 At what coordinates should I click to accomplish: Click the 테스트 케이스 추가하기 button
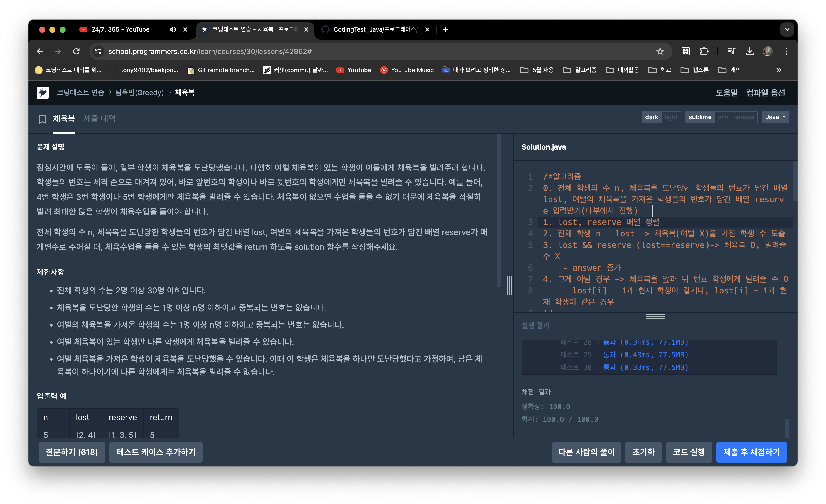tap(156, 452)
